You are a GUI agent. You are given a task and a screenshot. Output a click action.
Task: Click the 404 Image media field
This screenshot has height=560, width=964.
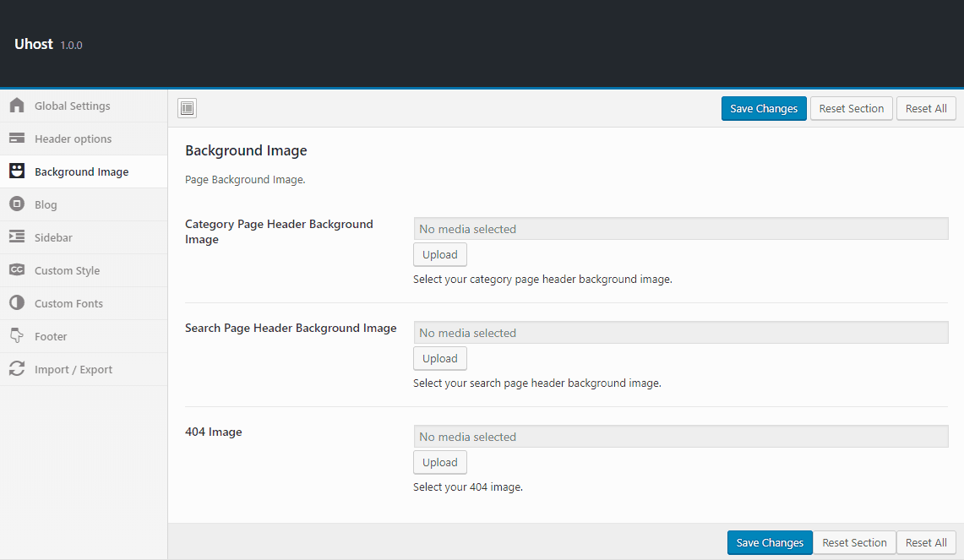(x=680, y=437)
